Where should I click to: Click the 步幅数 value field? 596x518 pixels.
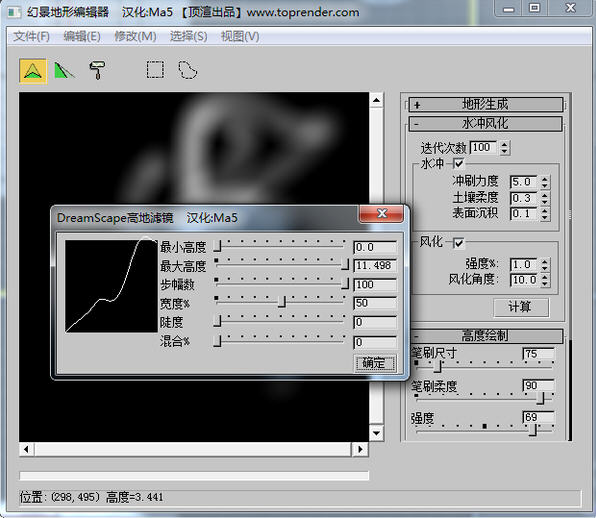[x=375, y=285]
